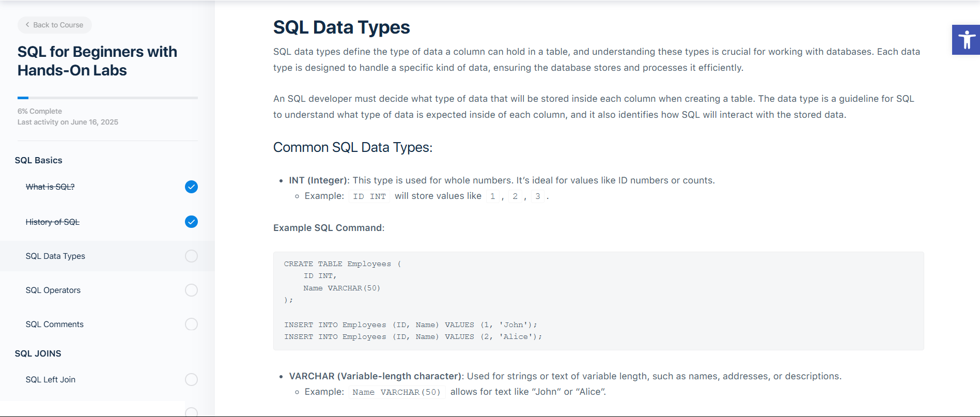Viewport: 980px width, 417px height.
Task: Click the back chevron in Back to Course
Action: click(x=27, y=24)
